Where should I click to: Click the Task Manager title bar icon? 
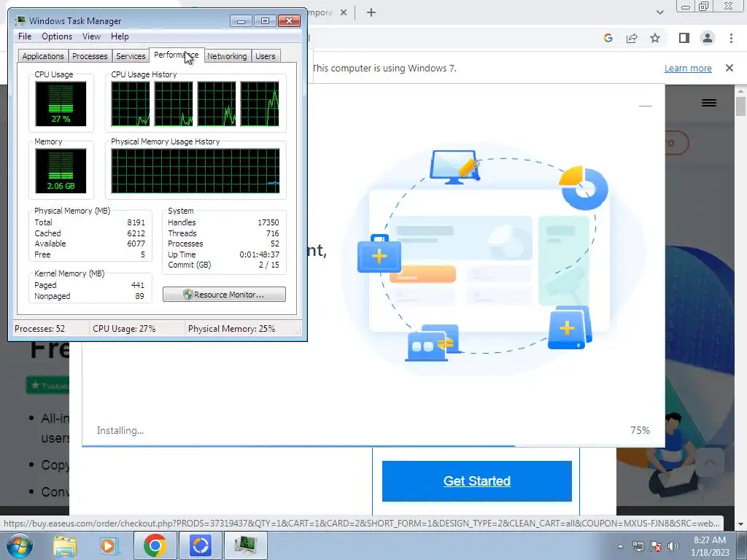tap(20, 20)
